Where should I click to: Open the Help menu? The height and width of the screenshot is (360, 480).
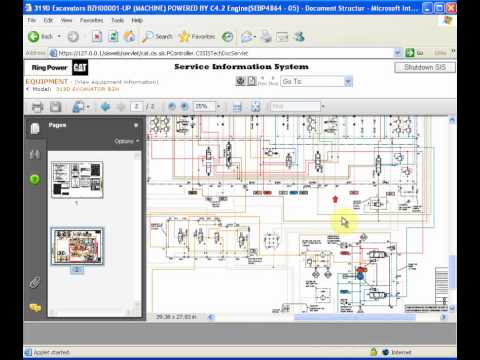click(137, 20)
